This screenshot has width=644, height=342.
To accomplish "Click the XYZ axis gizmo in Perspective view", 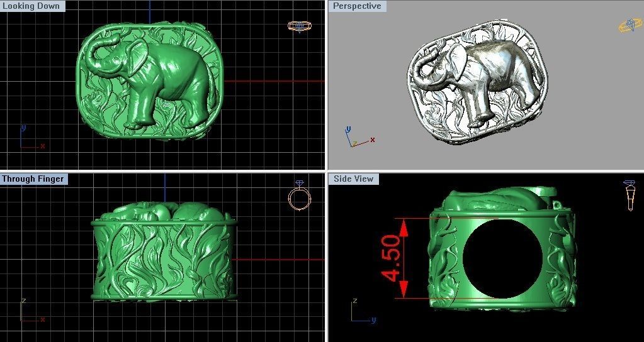I will [360, 138].
